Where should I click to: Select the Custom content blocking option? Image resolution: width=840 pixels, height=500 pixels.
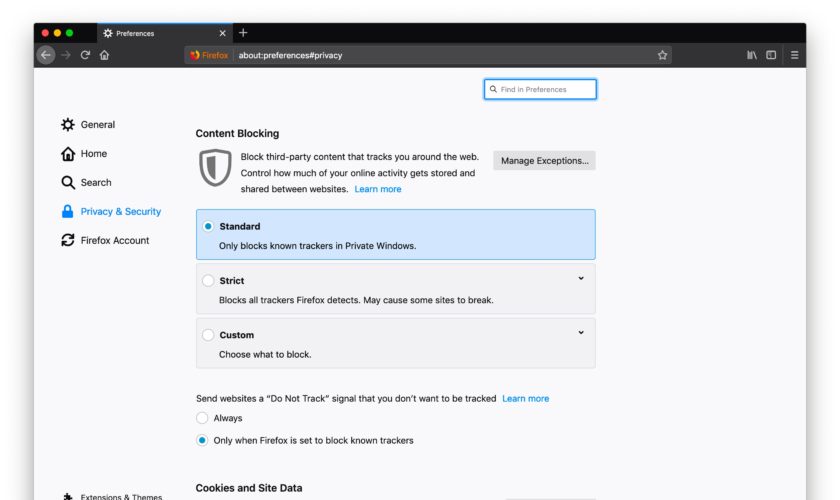[x=208, y=335]
